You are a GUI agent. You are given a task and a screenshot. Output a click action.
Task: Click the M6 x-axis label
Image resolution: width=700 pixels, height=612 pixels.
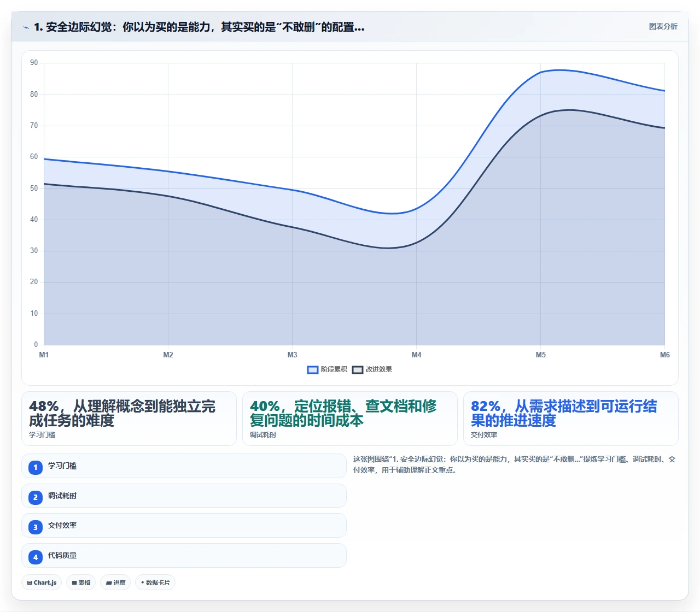(x=664, y=355)
